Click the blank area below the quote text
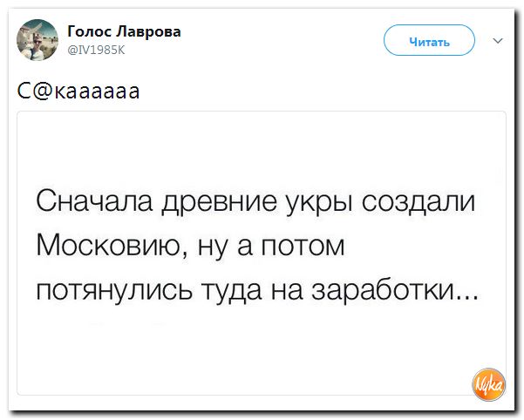This screenshot has height=420, width=524. click(262, 357)
